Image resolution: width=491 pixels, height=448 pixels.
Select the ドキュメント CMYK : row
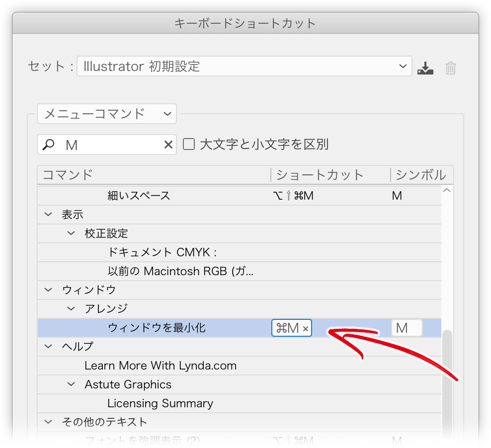239,252
